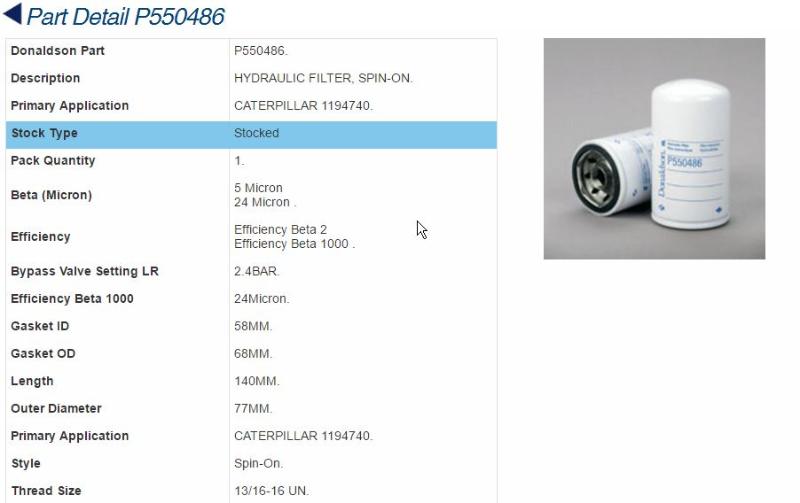The image size is (800, 503).
Task: Select the highlighted Stock Type row
Action: point(251,135)
